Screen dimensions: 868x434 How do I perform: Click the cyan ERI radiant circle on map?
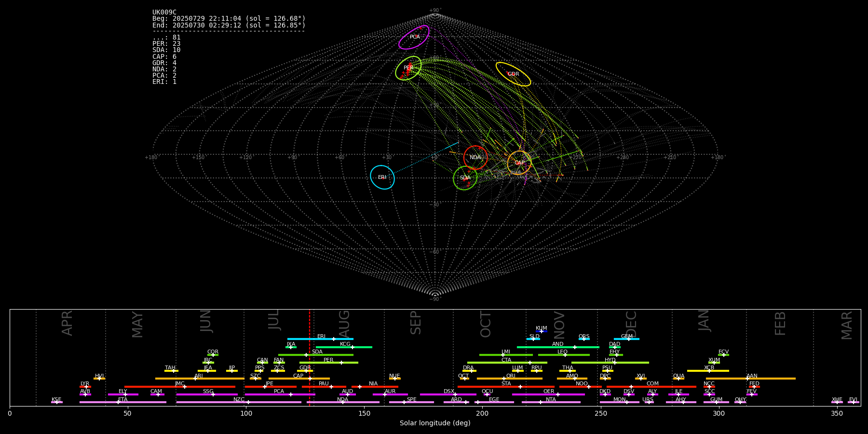tap(382, 177)
